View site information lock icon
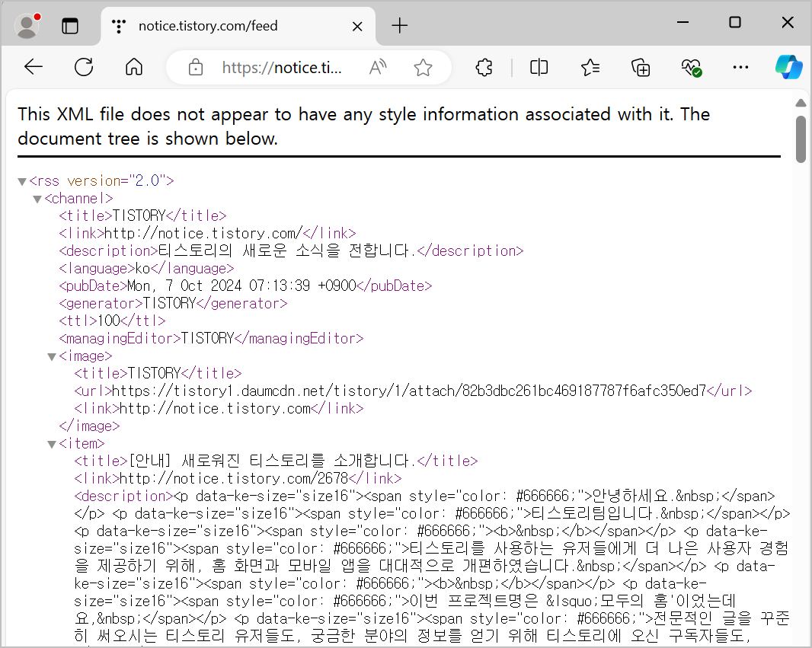Image resolution: width=812 pixels, height=648 pixels. coord(195,67)
